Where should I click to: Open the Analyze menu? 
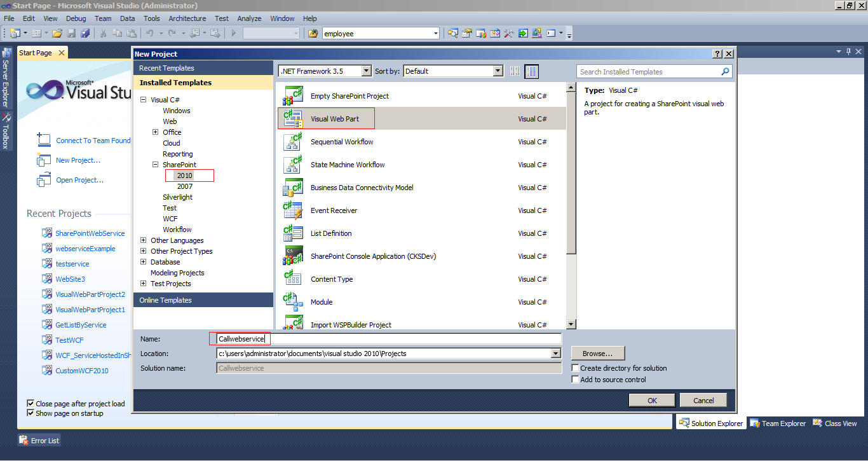[x=249, y=18]
